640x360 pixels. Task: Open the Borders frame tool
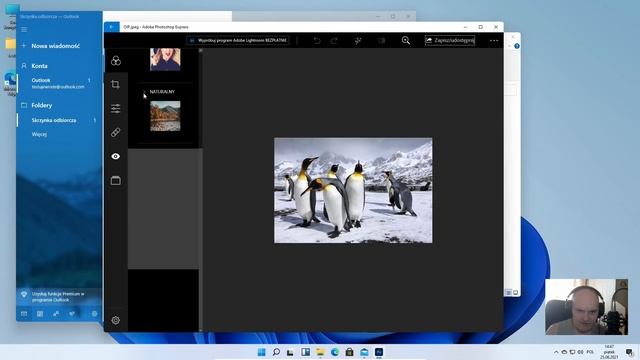116,180
